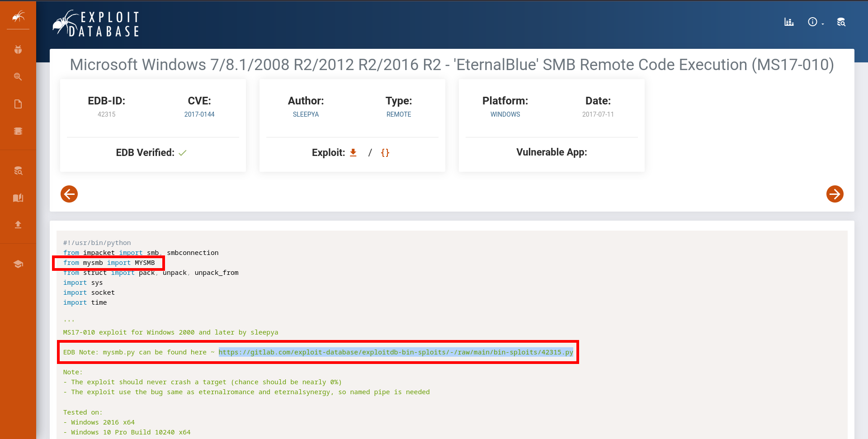Filter by type REMOTE link

399,114
